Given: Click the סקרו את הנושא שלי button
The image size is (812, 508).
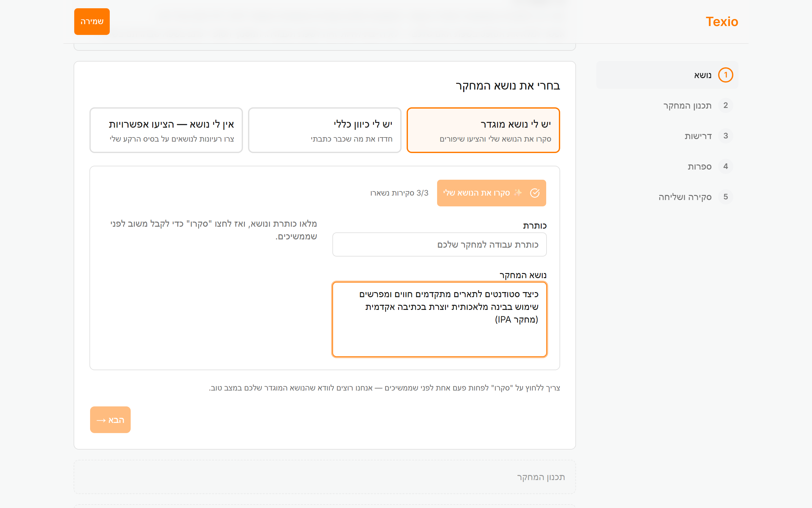Looking at the screenshot, I should 491,193.
